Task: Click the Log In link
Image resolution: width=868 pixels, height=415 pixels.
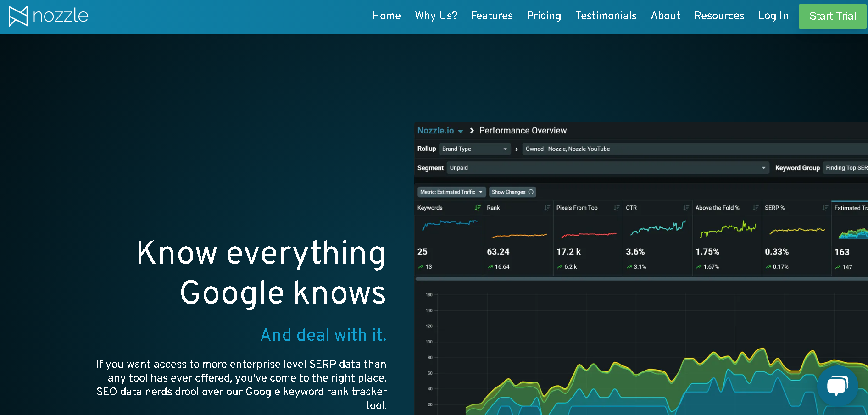Action: (x=773, y=16)
